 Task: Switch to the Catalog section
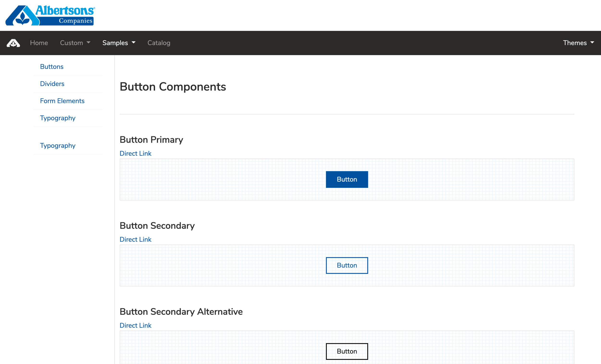[159, 43]
